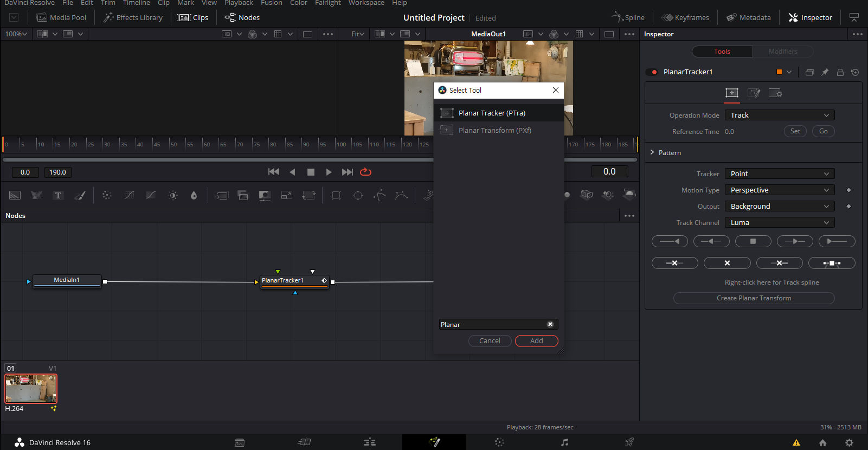Open the Workspace menu

(366, 3)
